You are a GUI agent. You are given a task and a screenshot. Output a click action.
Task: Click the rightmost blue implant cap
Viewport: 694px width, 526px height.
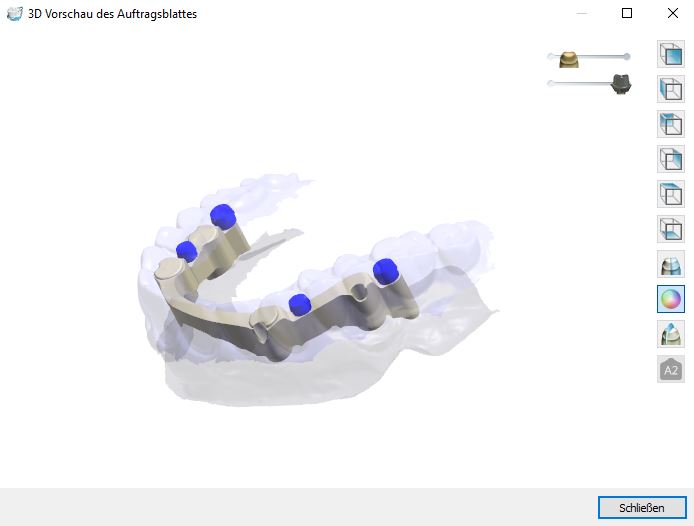385,271
